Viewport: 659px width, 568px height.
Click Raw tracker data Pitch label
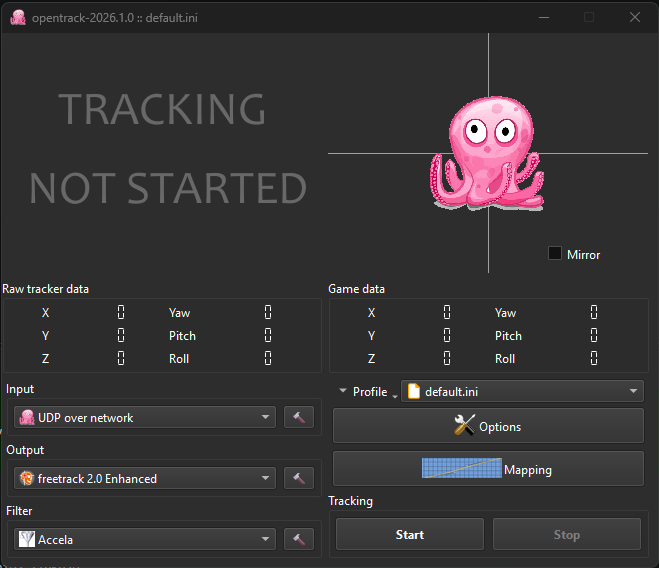click(x=182, y=336)
